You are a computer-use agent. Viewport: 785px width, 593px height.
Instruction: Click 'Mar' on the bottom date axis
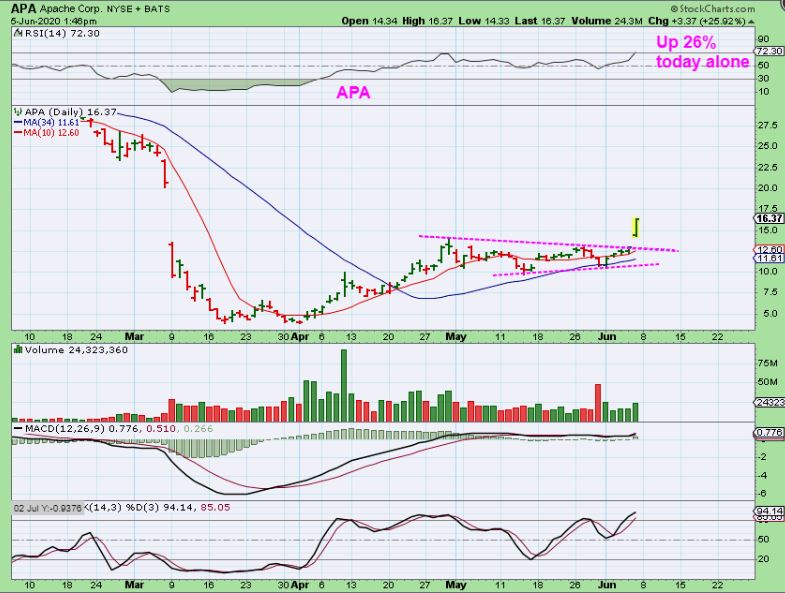134,584
